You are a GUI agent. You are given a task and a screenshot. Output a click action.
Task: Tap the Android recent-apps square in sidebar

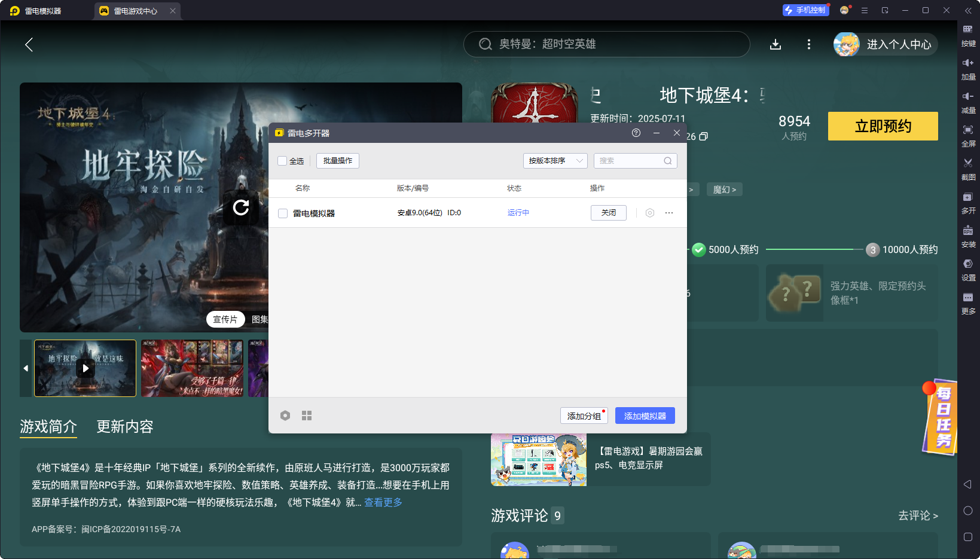pyautogui.click(x=968, y=537)
